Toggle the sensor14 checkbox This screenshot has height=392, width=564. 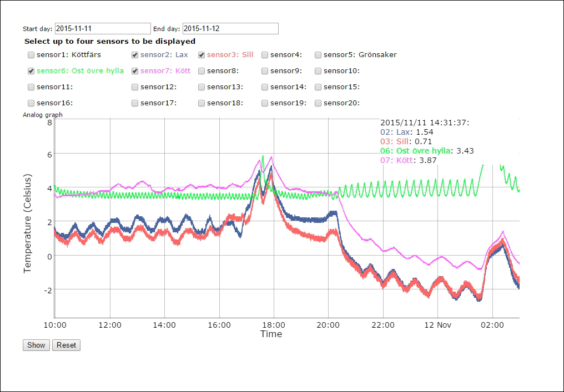click(x=265, y=87)
